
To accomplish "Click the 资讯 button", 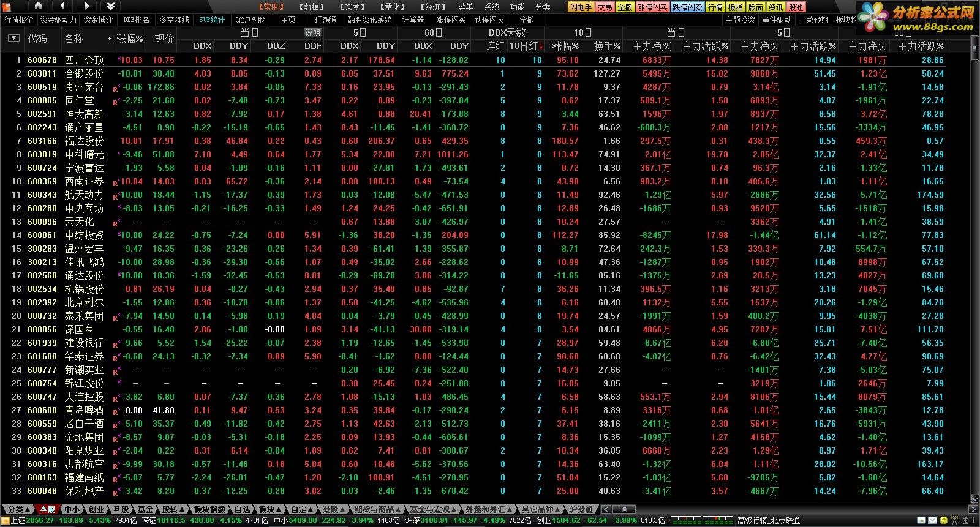I will [x=775, y=7].
